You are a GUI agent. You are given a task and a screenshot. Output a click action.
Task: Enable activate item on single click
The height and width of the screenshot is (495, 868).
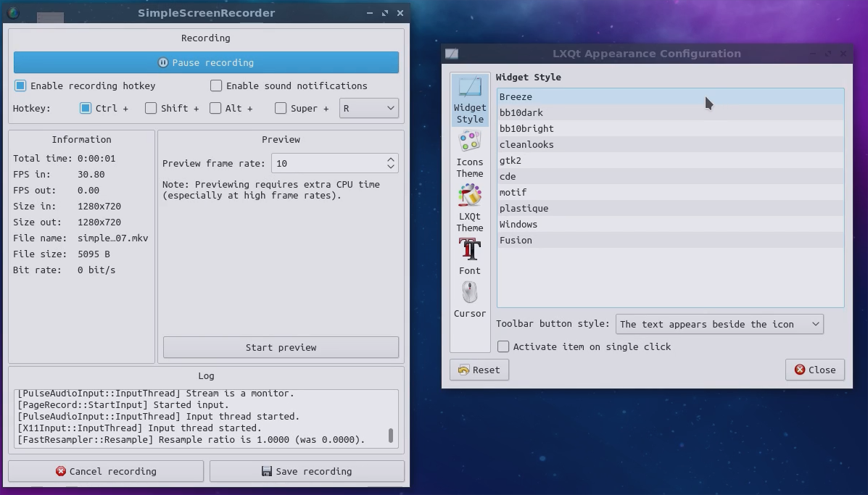(x=503, y=346)
